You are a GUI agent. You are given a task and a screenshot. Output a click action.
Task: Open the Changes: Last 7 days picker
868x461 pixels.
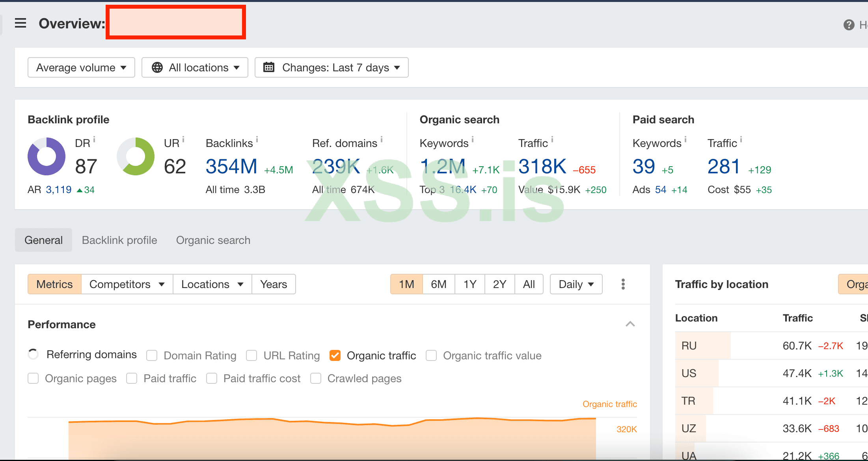tap(332, 67)
